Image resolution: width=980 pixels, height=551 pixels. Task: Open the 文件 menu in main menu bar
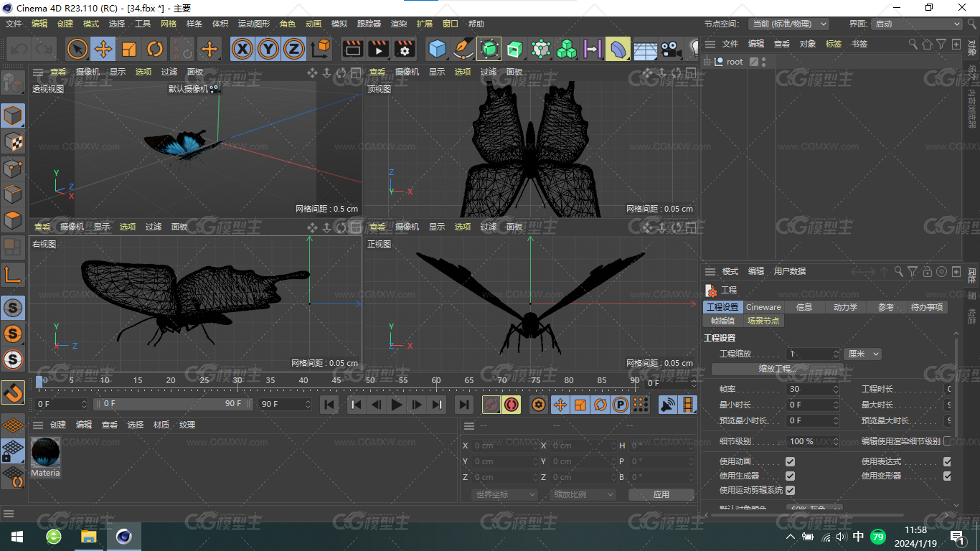click(x=14, y=24)
